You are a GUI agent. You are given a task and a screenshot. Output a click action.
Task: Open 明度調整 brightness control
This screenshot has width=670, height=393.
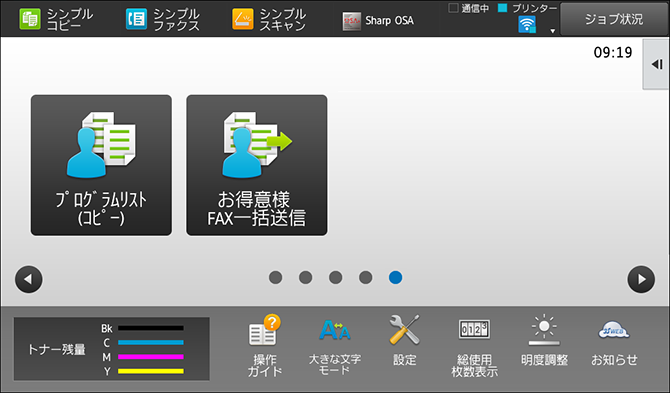[544, 341]
